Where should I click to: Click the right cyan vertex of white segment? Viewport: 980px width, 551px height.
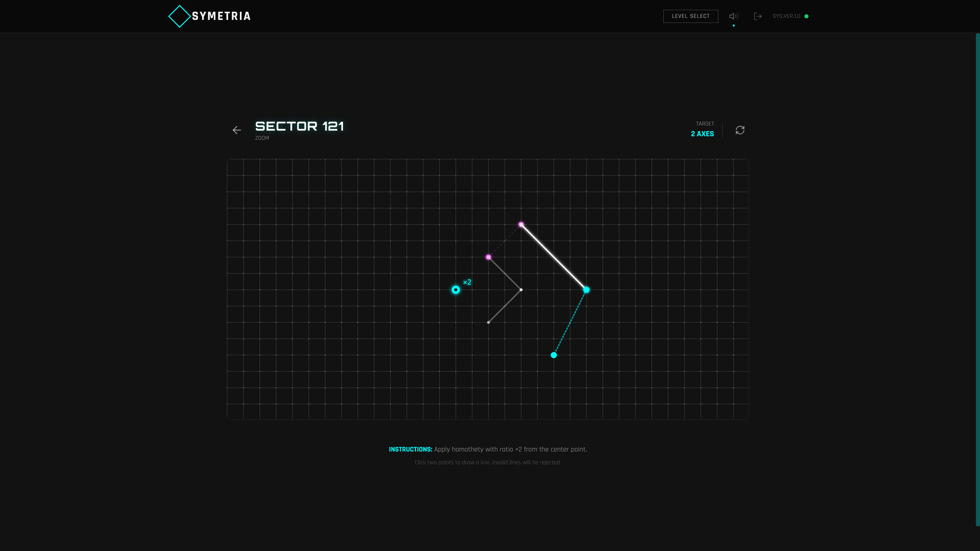point(586,290)
